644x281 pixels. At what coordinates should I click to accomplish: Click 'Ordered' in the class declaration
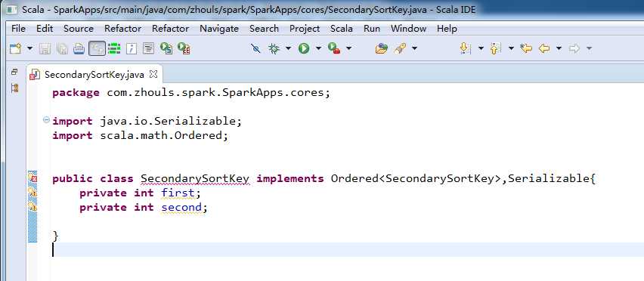(355, 179)
